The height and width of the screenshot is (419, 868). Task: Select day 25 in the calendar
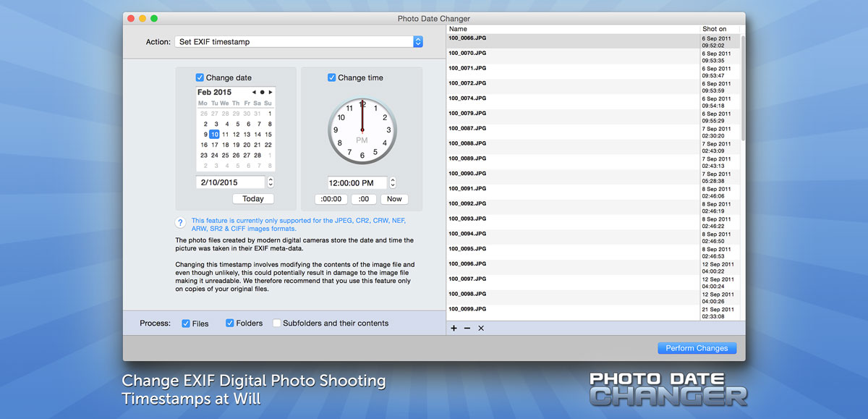(225, 155)
